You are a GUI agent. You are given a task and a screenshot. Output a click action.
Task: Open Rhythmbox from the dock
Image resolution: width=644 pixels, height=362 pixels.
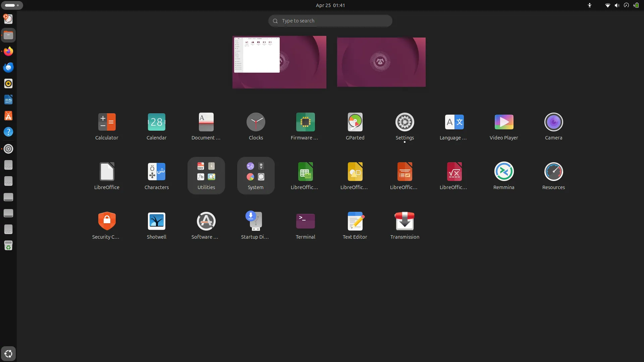tap(8, 83)
